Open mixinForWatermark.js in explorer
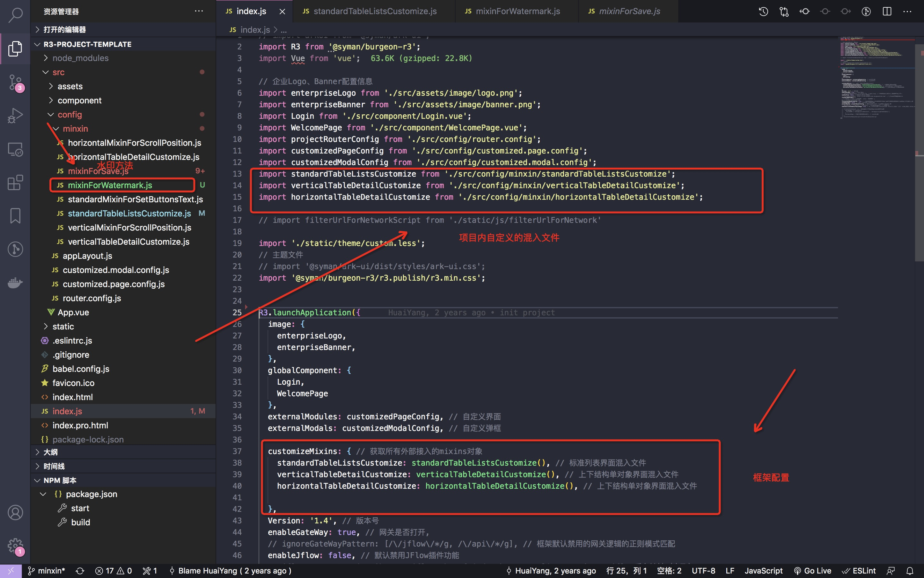This screenshot has width=924, height=578. (123, 185)
